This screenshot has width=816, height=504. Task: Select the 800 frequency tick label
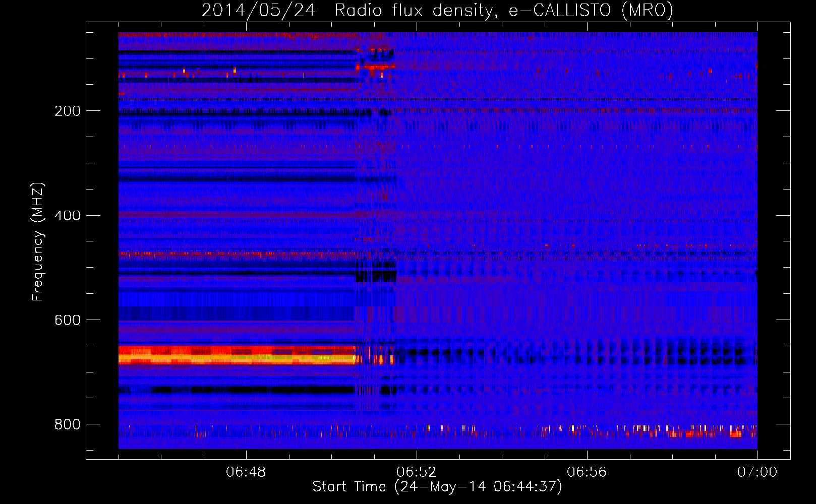[x=68, y=424]
